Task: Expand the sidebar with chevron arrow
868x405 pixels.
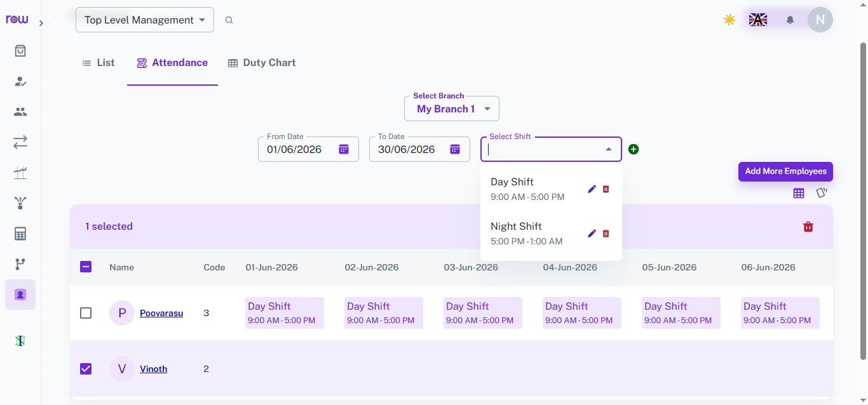Action: [41, 23]
